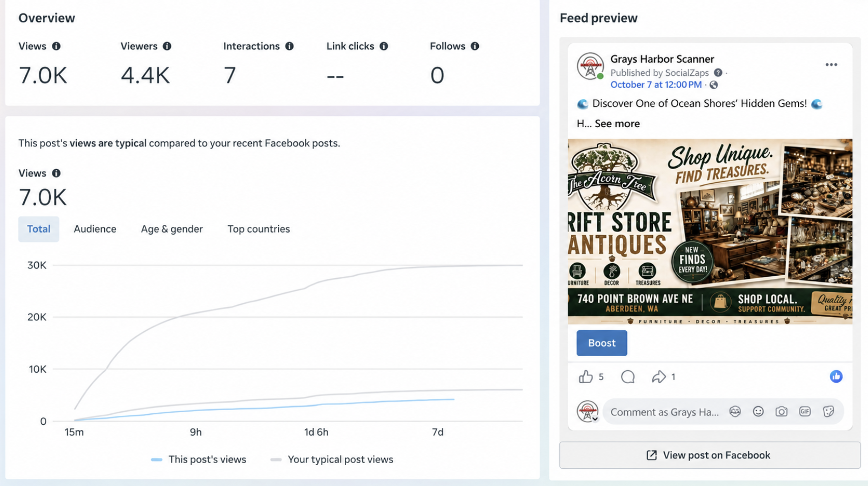Click the 7.0K views value in Overview
Screen dimensions: 868x486
pyautogui.click(x=43, y=75)
